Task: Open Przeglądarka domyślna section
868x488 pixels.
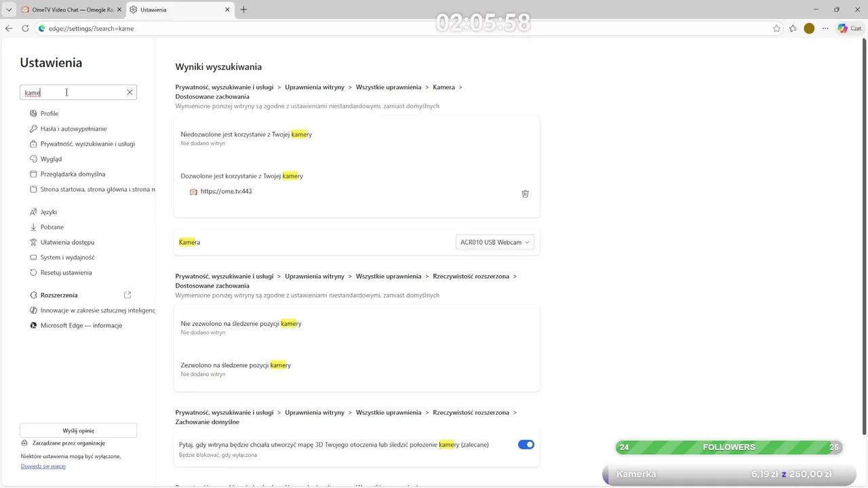Action: click(x=73, y=174)
